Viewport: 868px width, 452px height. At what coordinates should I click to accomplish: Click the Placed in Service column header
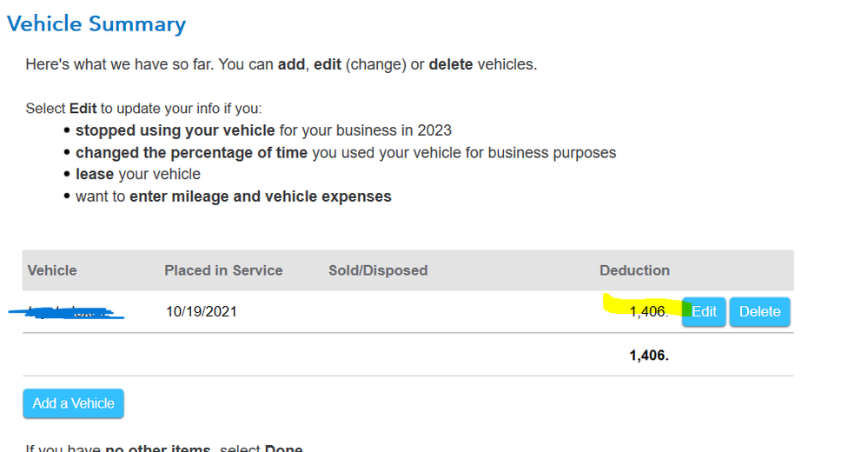click(x=223, y=270)
